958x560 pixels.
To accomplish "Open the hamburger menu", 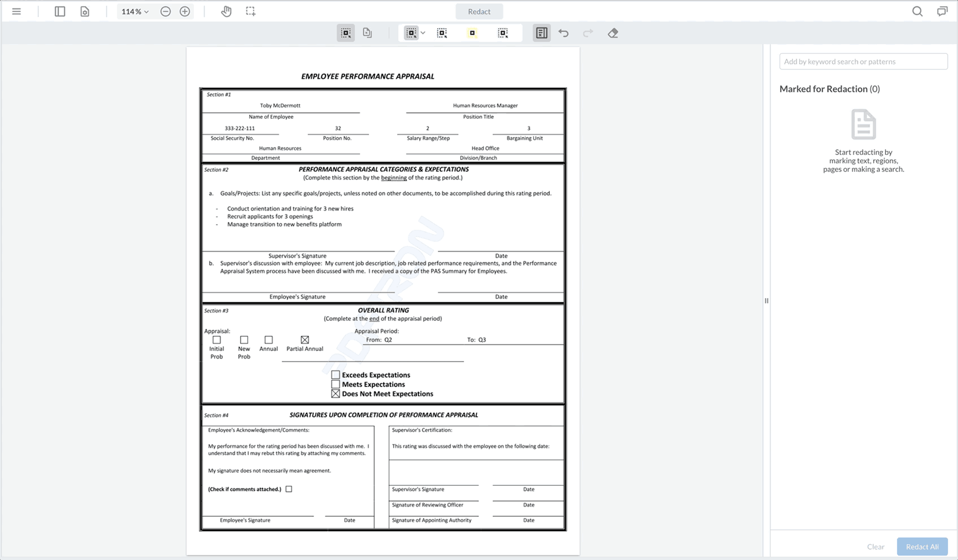I will pos(16,11).
